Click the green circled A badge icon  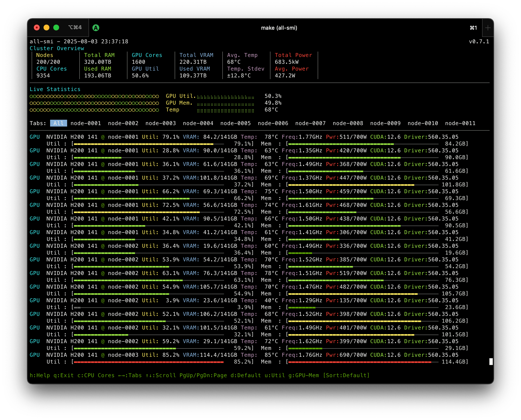tap(96, 28)
